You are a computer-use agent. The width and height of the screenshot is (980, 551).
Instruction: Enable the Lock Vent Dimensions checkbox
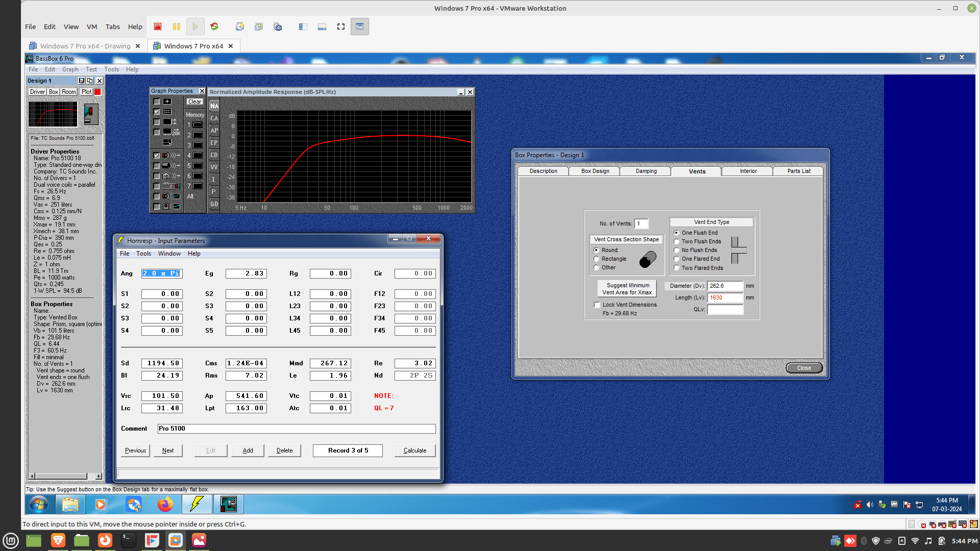597,305
